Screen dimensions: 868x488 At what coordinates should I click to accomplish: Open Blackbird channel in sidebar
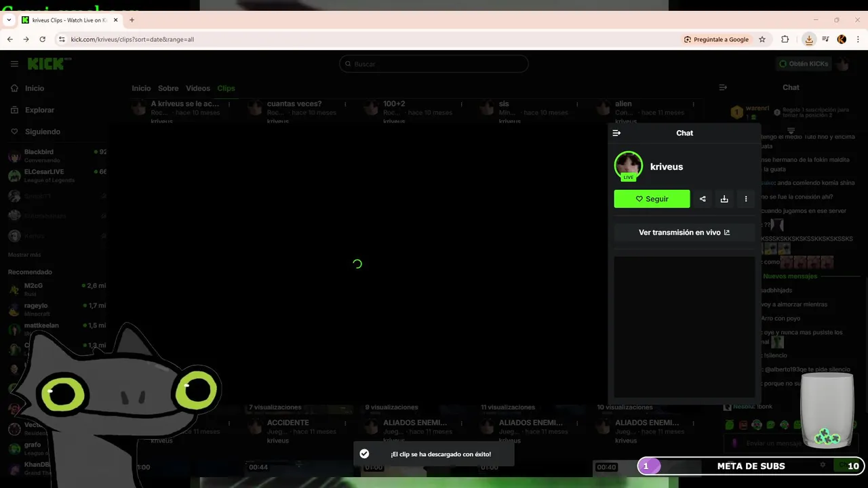57,156
